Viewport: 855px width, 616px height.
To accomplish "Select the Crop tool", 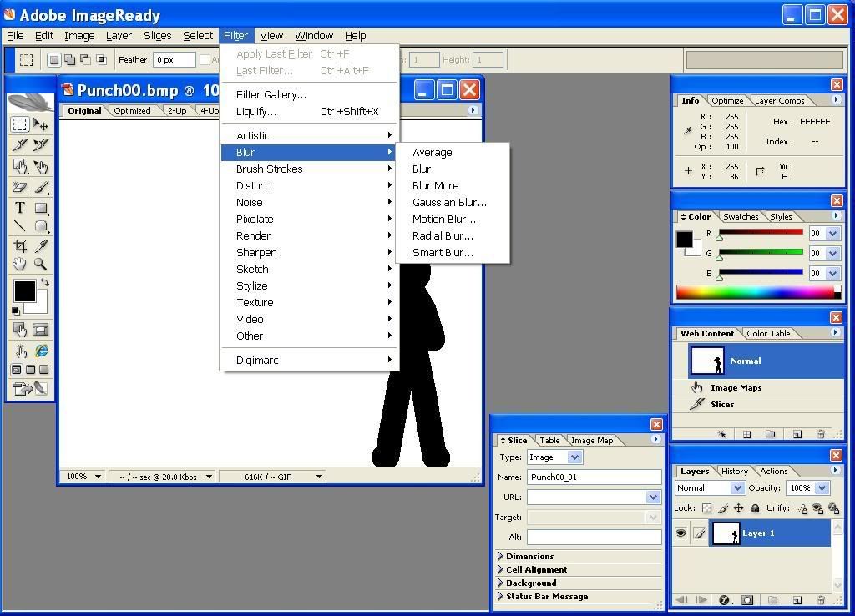I will pos(19,245).
